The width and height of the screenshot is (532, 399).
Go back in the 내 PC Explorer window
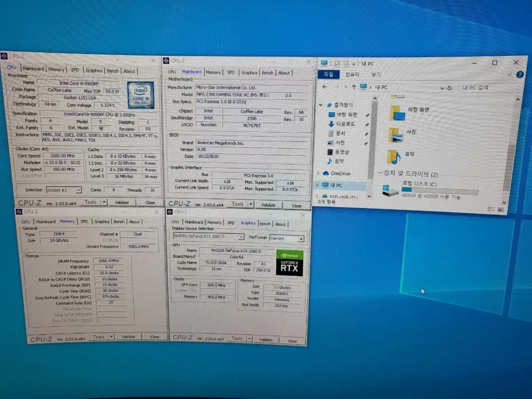click(x=325, y=87)
